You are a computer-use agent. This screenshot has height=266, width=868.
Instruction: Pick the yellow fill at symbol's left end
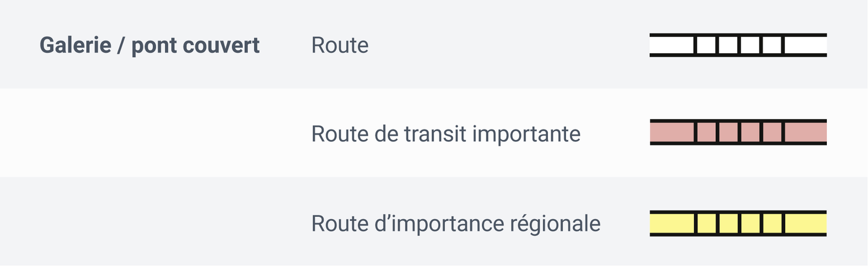(x=671, y=223)
